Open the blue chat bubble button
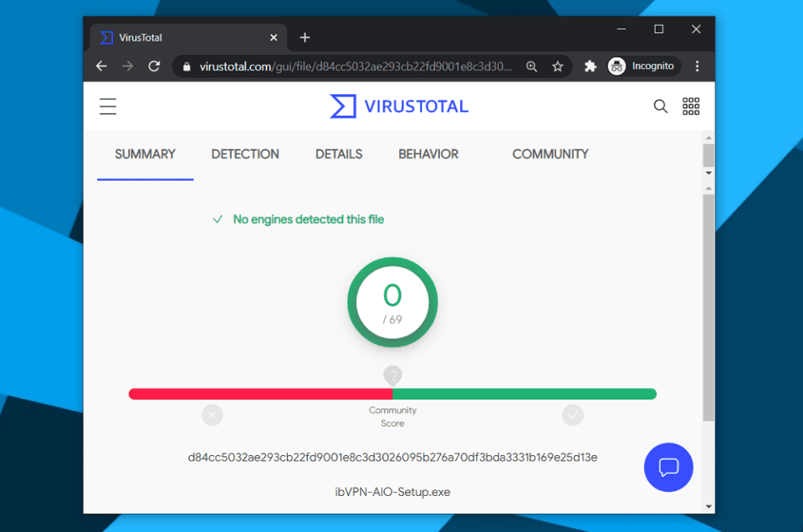Screen dimensions: 803x532 668,467
